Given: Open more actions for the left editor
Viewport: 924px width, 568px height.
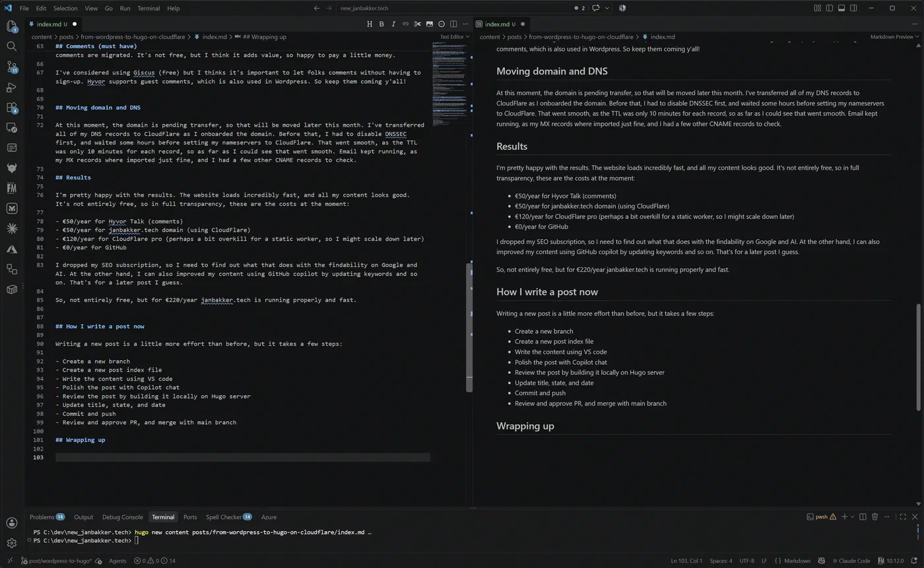Looking at the screenshot, I should tap(465, 24).
